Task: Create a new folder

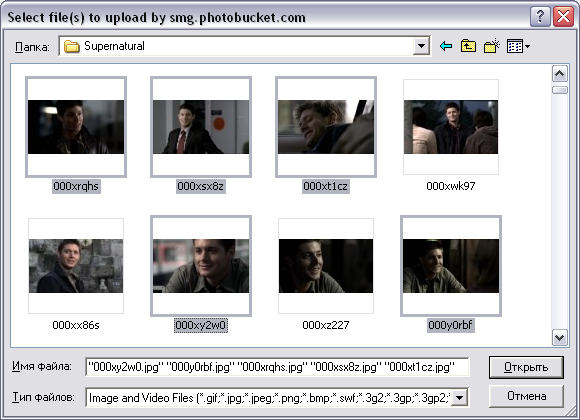Action: coord(492,46)
